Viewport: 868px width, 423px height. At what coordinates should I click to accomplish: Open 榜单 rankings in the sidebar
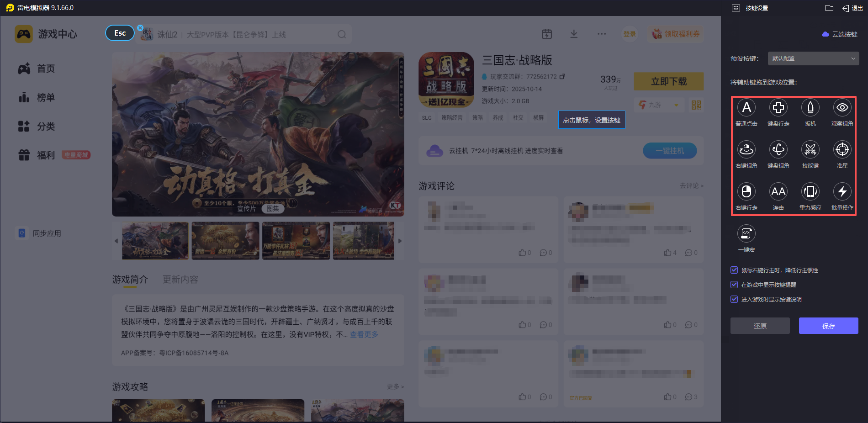[37, 97]
